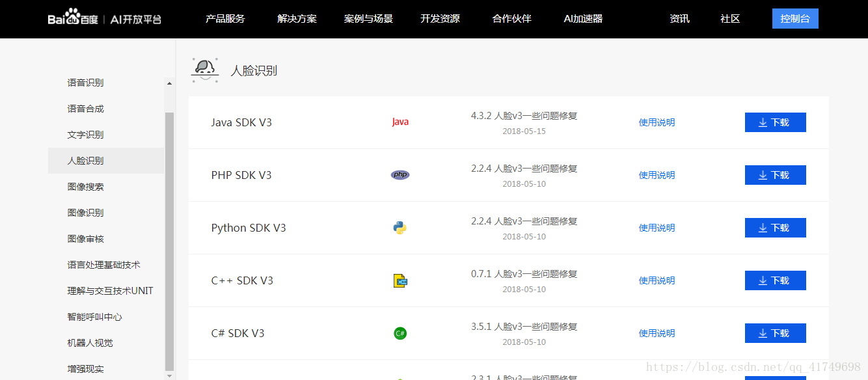Click the C++ SDK V3 title
This screenshot has height=380, width=868.
242,280
